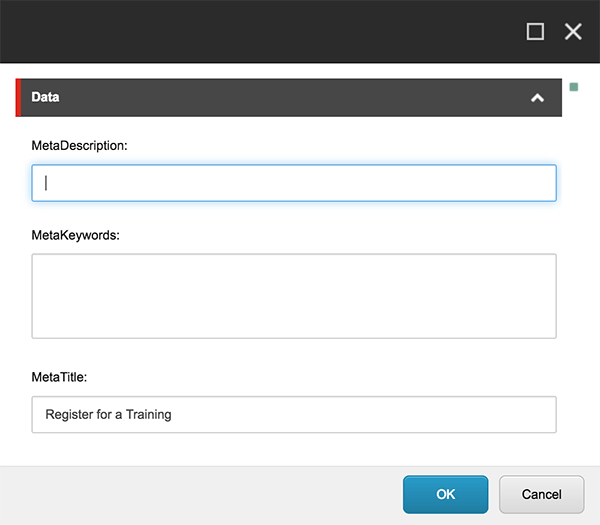Maximize the dialog window
Image resolution: width=600 pixels, height=525 pixels.
pos(535,32)
